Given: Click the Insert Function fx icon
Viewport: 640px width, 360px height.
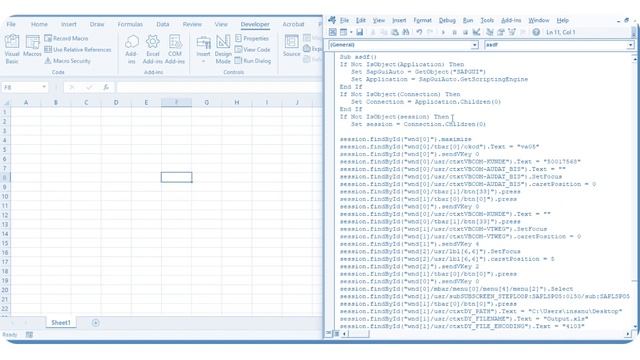Looking at the screenshot, I should (x=106, y=87).
